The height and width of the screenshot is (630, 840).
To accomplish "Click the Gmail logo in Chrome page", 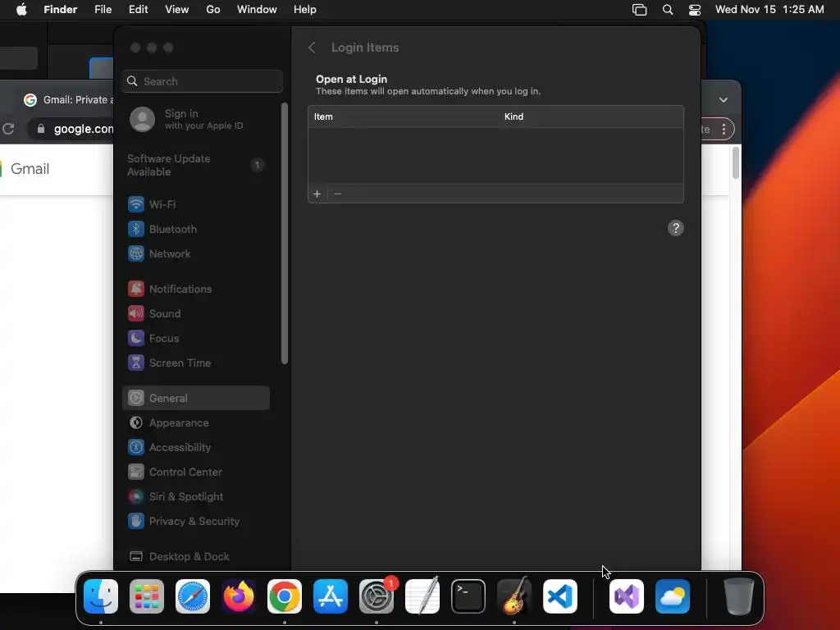I will (x=25, y=169).
